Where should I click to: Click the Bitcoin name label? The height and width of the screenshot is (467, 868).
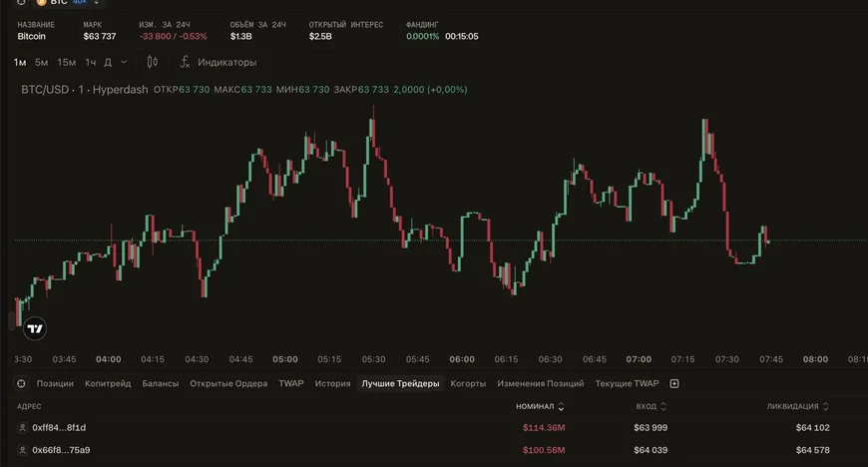32,37
